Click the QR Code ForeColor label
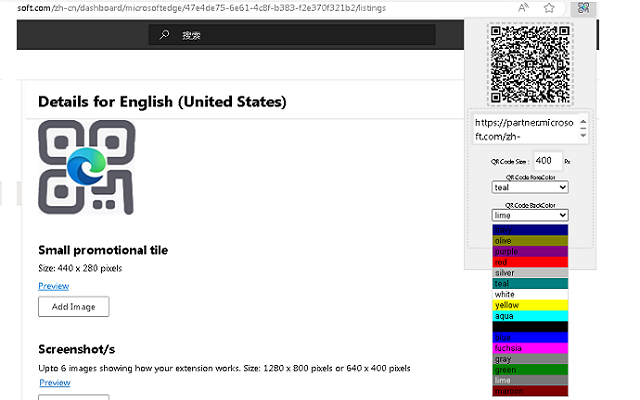The image size is (640, 400). click(x=530, y=177)
